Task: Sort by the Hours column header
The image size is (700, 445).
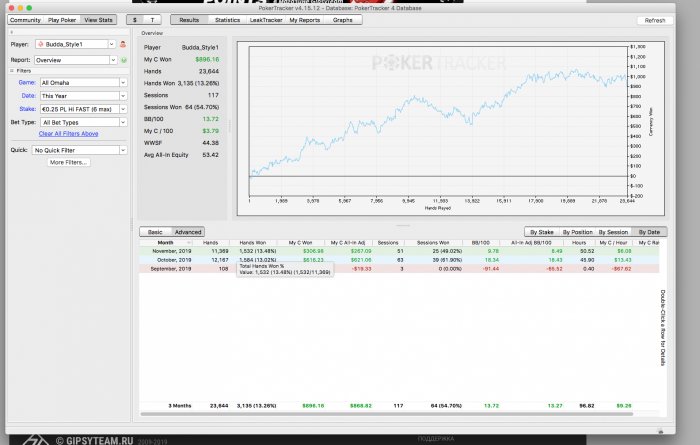Action: point(579,243)
